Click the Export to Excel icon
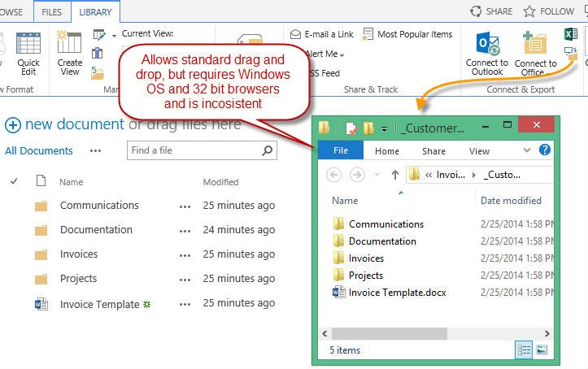 pos(571,34)
